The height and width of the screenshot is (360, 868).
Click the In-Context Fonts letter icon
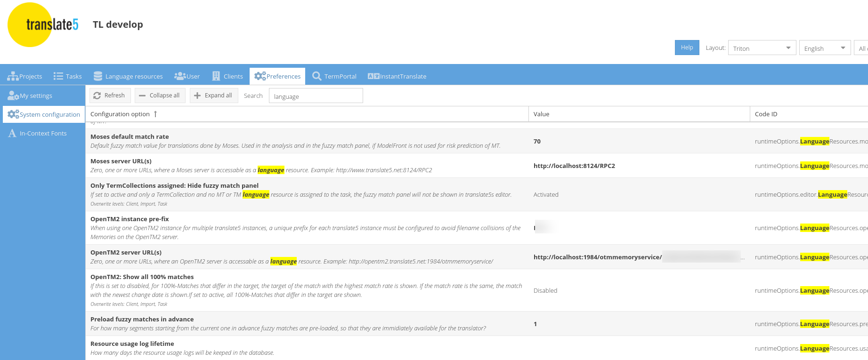[12, 133]
